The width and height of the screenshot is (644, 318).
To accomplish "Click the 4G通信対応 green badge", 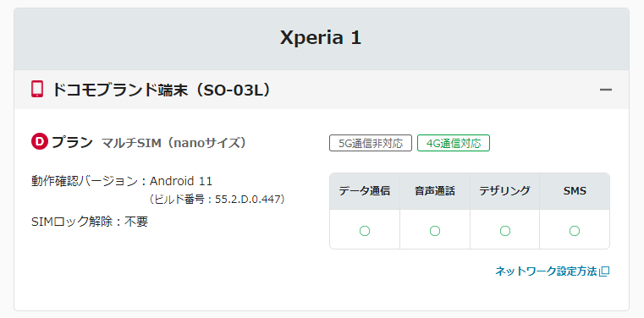I will [454, 143].
